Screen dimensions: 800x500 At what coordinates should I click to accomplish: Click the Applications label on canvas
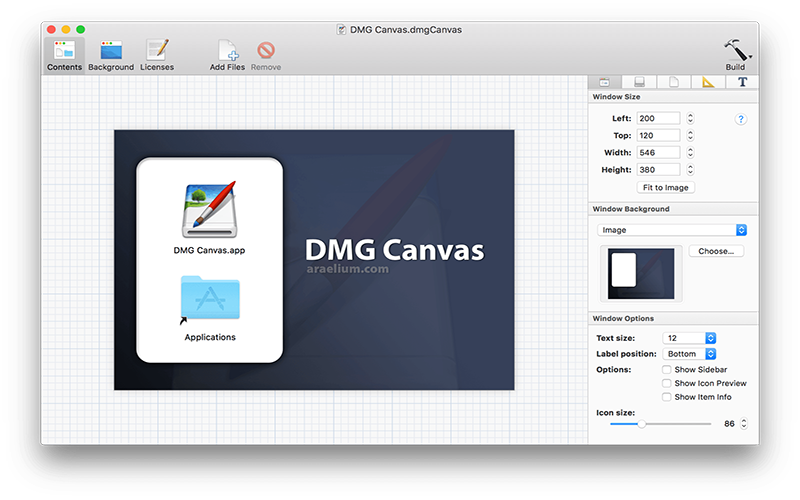210,337
